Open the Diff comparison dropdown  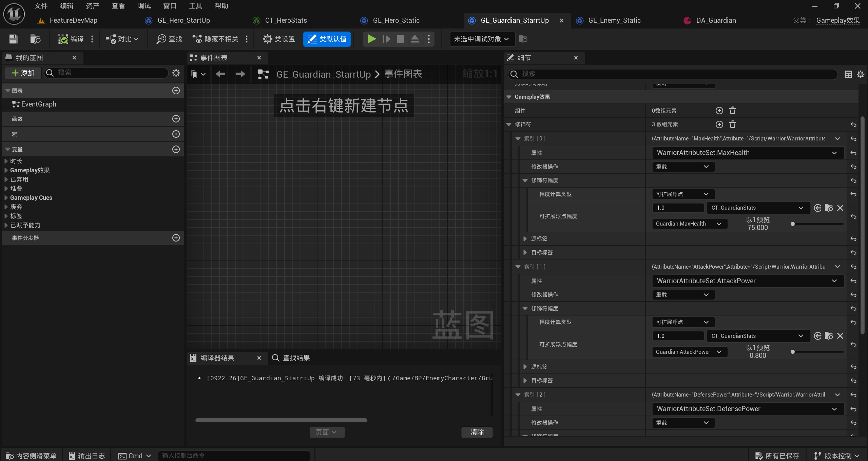click(x=122, y=39)
